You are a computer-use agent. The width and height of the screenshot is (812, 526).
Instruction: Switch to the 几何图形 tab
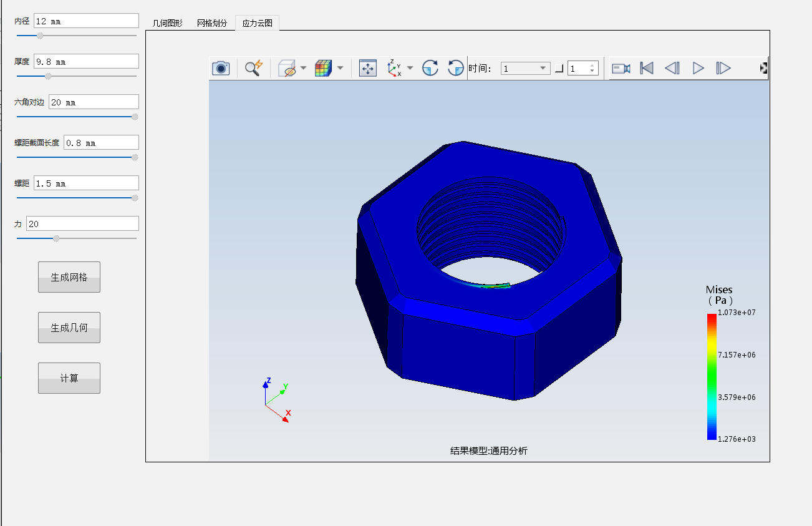tap(168, 23)
